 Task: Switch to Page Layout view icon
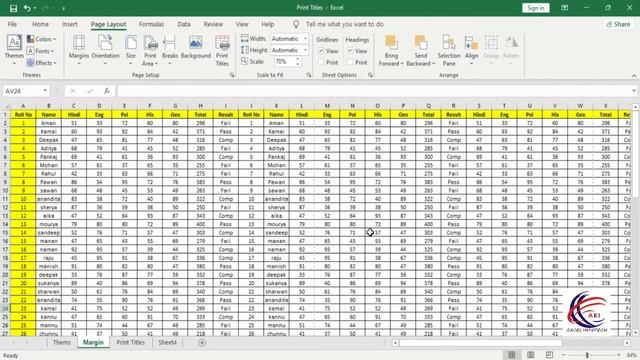(530, 355)
